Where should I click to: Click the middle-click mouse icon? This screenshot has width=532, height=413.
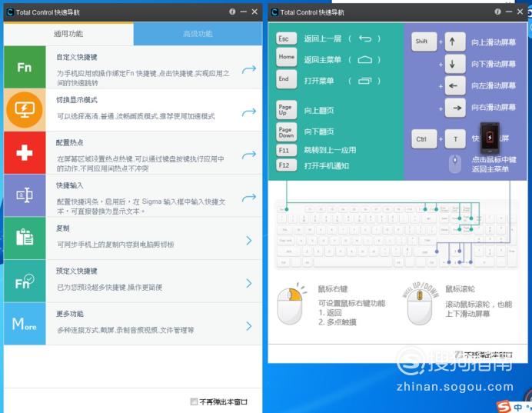(455, 164)
